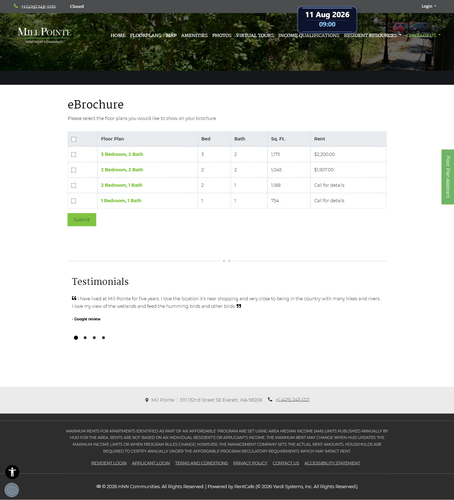The image size is (454, 500).
Task: Expand the Contact Us menu
Action: pyautogui.click(x=423, y=35)
